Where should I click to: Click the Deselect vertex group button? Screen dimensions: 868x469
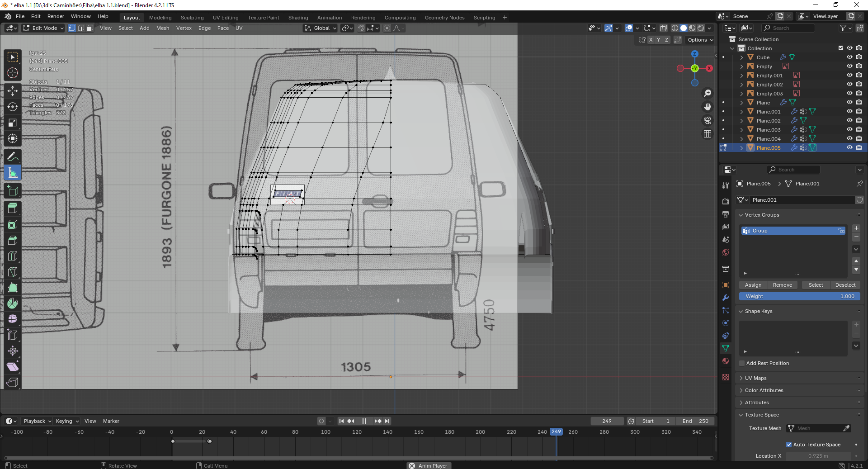tap(845, 285)
